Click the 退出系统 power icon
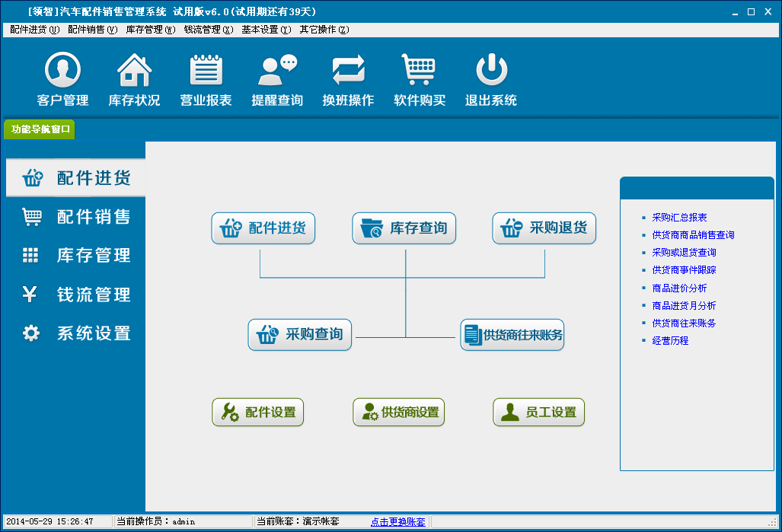Screen dimensions: 782x532 tap(491, 71)
